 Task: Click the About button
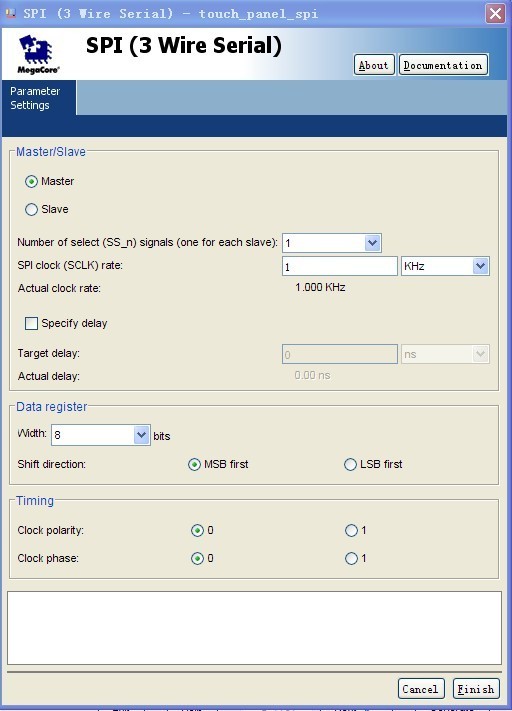click(374, 65)
